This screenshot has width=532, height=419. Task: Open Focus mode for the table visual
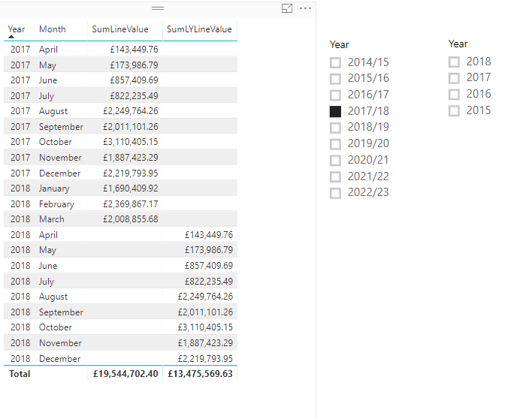(x=287, y=8)
